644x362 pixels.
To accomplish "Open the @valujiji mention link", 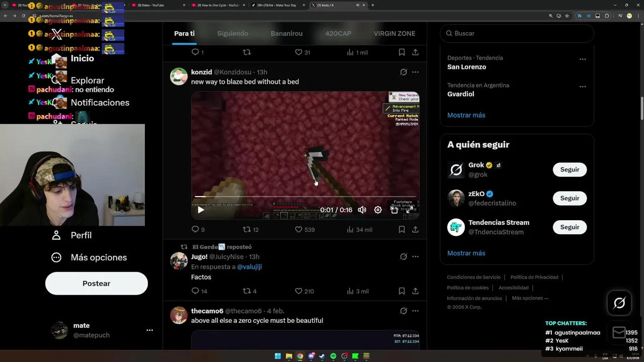I will click(x=250, y=267).
